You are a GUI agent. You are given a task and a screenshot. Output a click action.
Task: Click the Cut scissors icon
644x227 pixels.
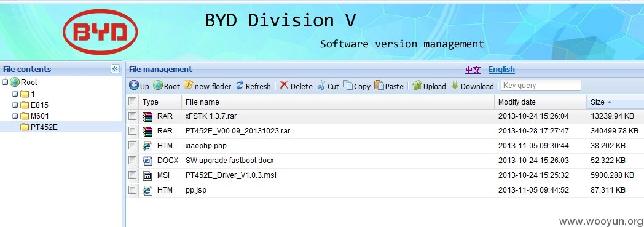[x=321, y=85]
